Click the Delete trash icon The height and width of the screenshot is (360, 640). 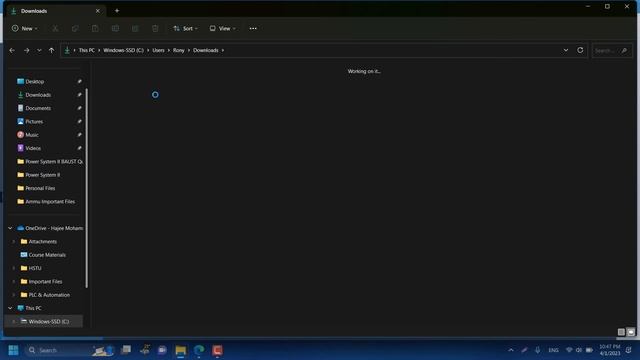(155, 29)
